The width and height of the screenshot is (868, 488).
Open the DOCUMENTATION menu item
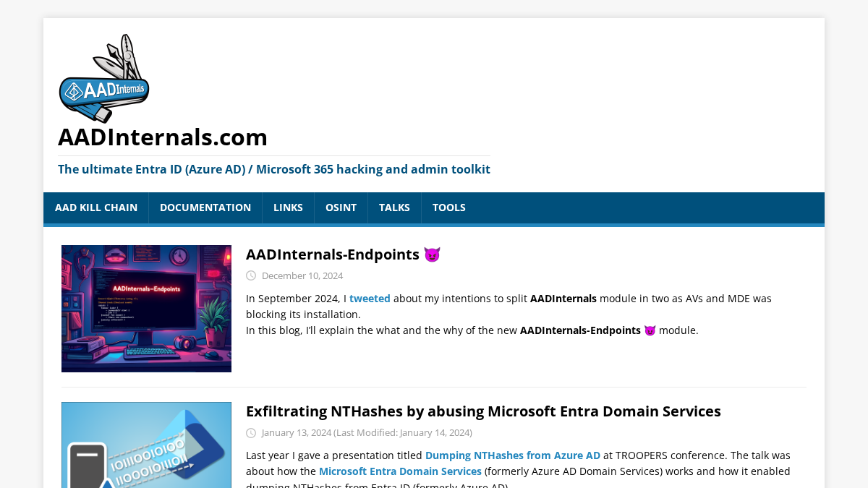[205, 207]
